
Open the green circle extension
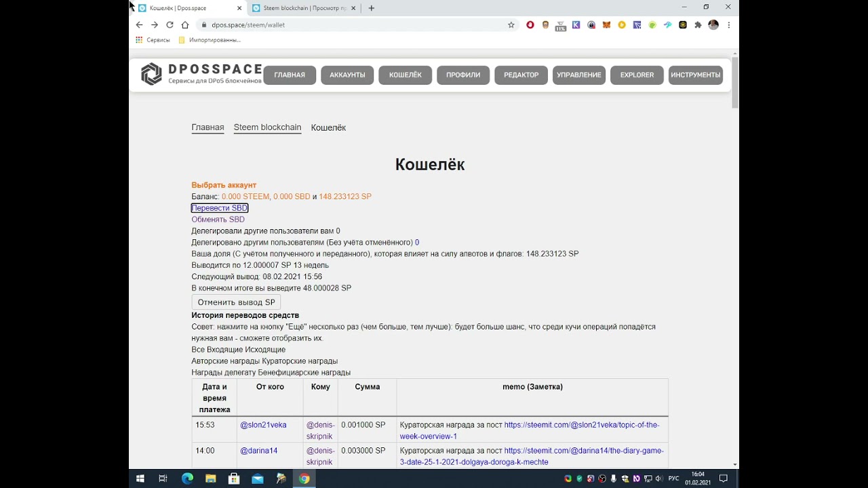[652, 25]
